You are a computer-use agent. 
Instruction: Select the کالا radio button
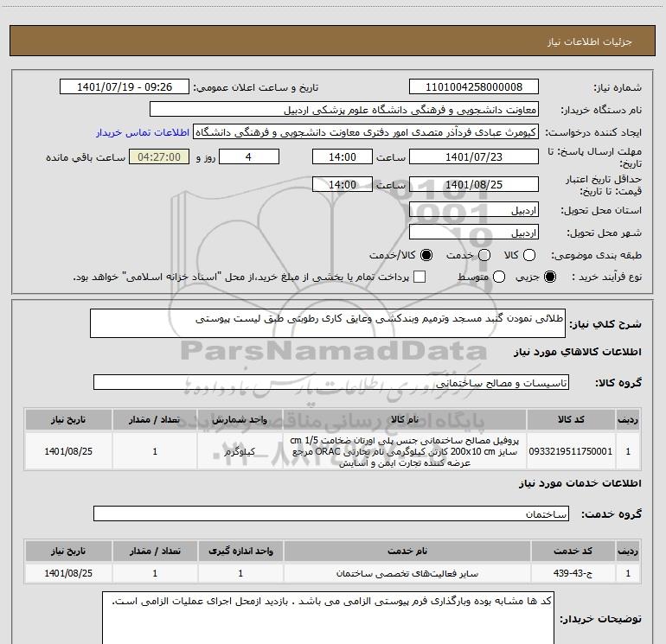(x=529, y=255)
